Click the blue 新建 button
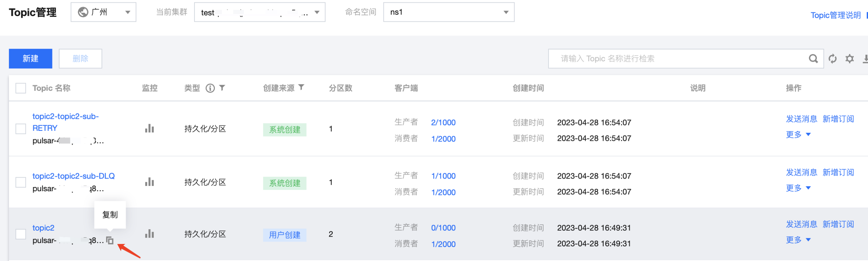 coord(30,59)
